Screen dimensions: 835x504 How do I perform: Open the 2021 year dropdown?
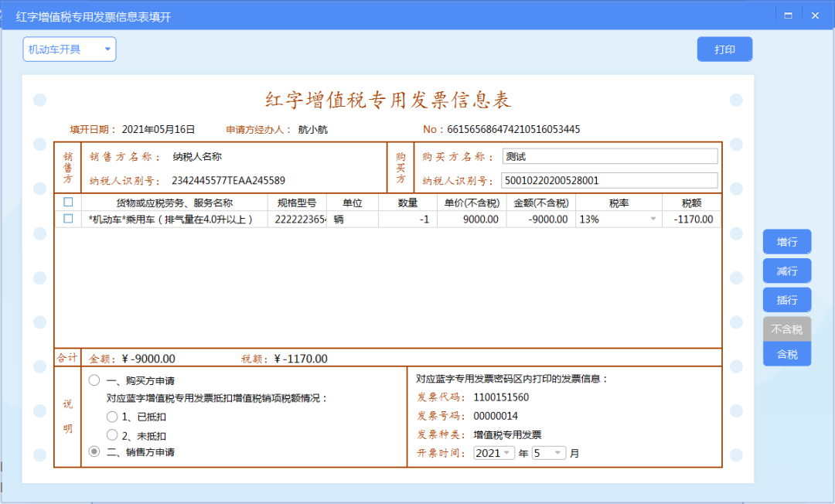(493, 453)
